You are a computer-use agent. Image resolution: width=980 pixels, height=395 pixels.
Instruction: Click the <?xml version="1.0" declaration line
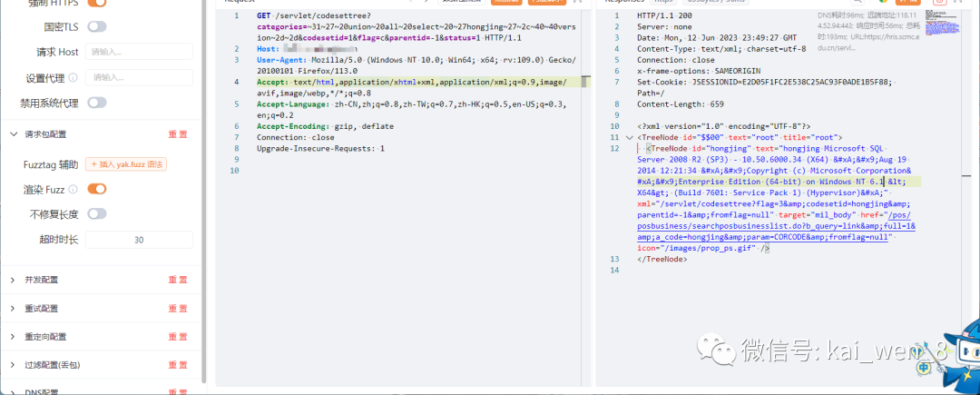pyautogui.click(x=724, y=126)
